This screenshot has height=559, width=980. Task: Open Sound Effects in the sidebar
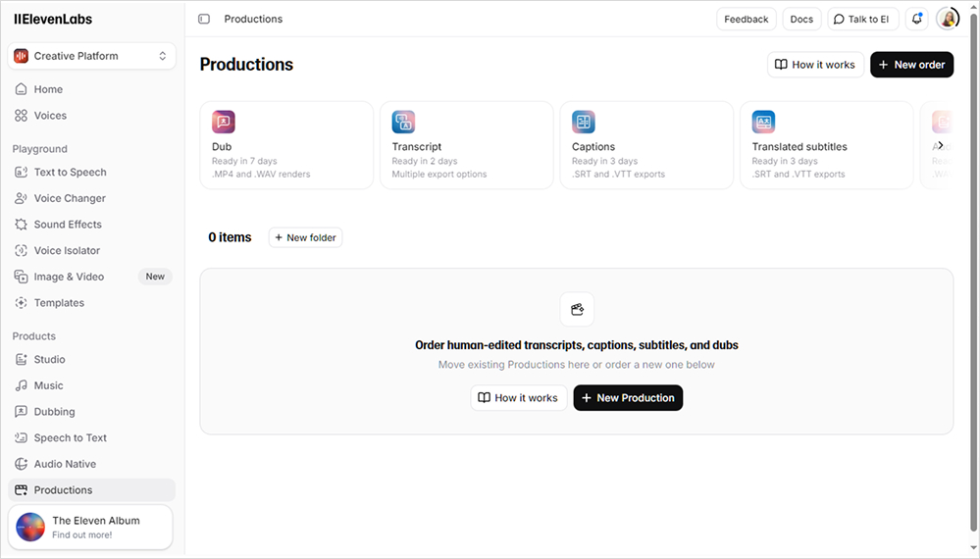click(69, 225)
